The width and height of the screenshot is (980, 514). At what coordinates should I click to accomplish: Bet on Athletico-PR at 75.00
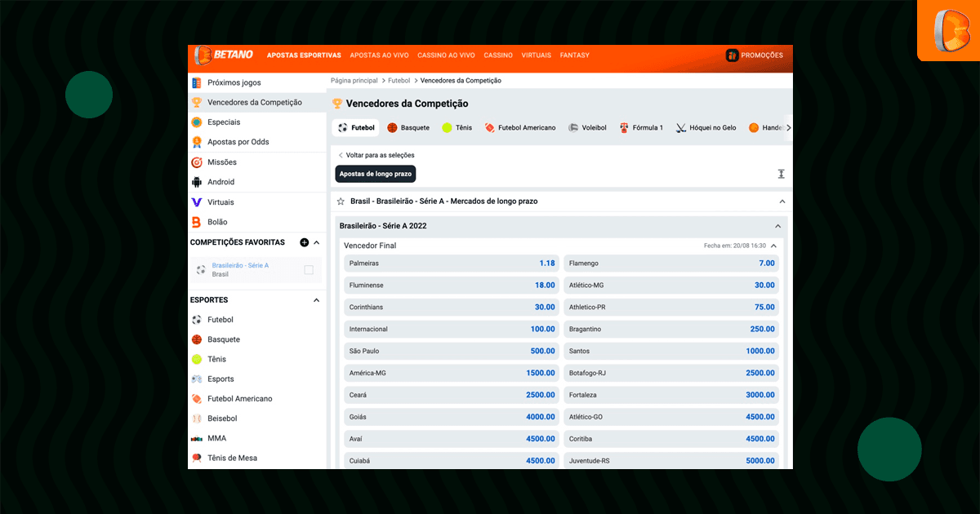click(x=671, y=308)
